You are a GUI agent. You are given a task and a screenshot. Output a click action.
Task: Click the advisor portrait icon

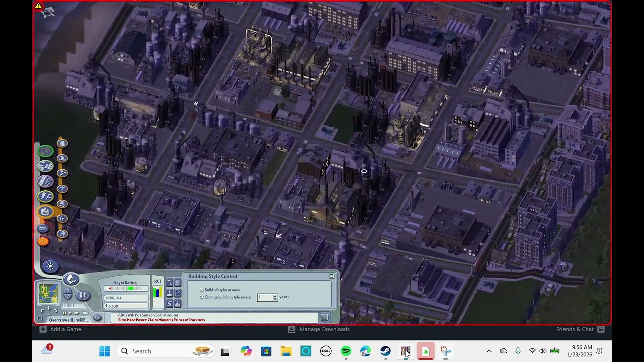pyautogui.click(x=170, y=293)
